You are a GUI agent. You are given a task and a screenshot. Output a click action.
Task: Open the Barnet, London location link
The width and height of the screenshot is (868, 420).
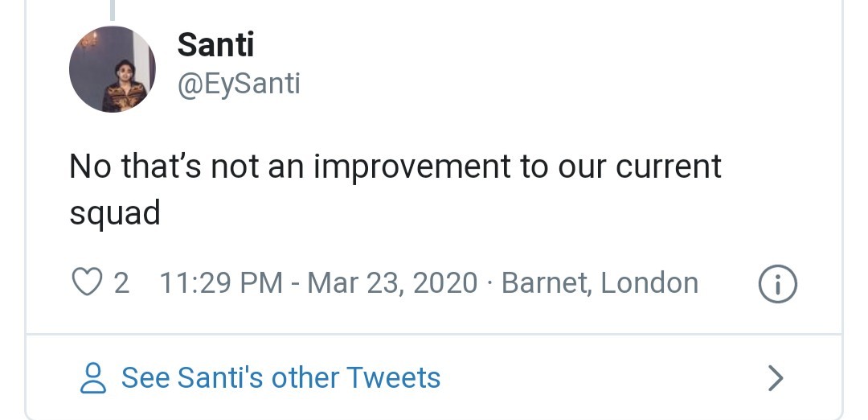pos(600,283)
